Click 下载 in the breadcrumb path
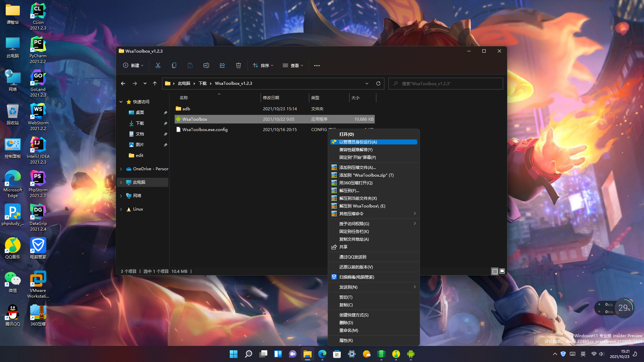 tap(203, 83)
